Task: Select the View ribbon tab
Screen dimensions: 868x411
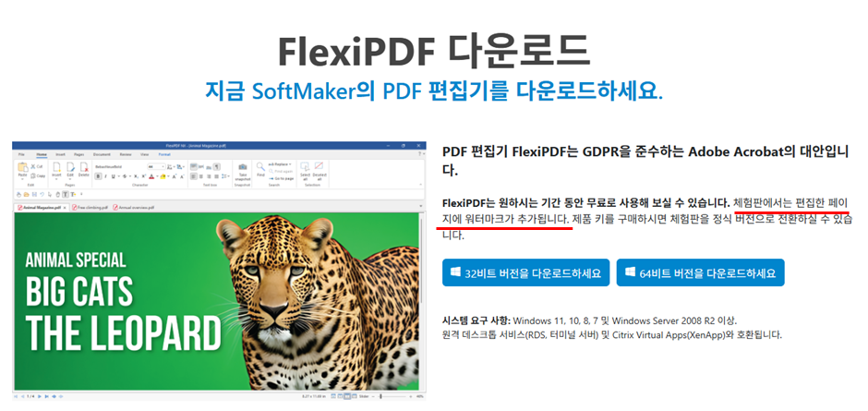Action: pos(144,154)
